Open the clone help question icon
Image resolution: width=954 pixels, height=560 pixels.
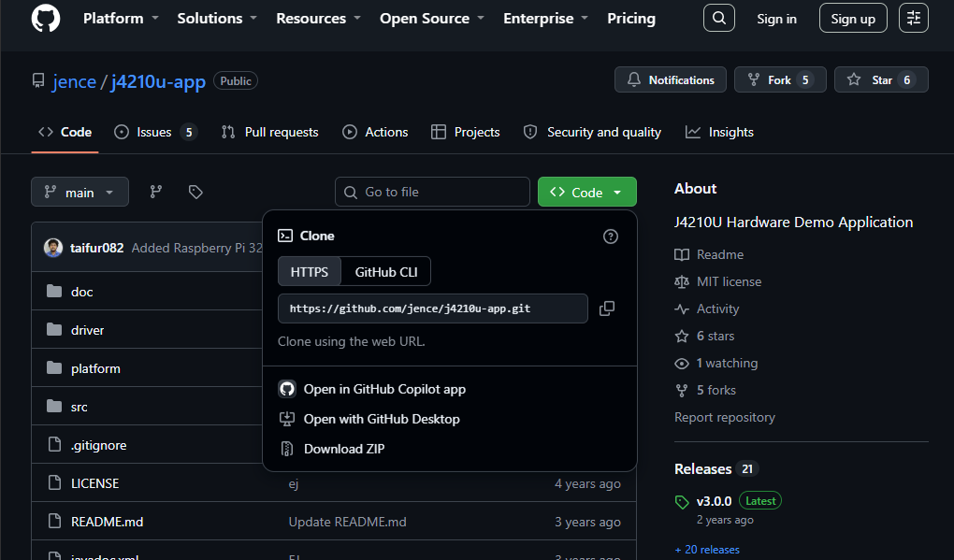pos(610,237)
